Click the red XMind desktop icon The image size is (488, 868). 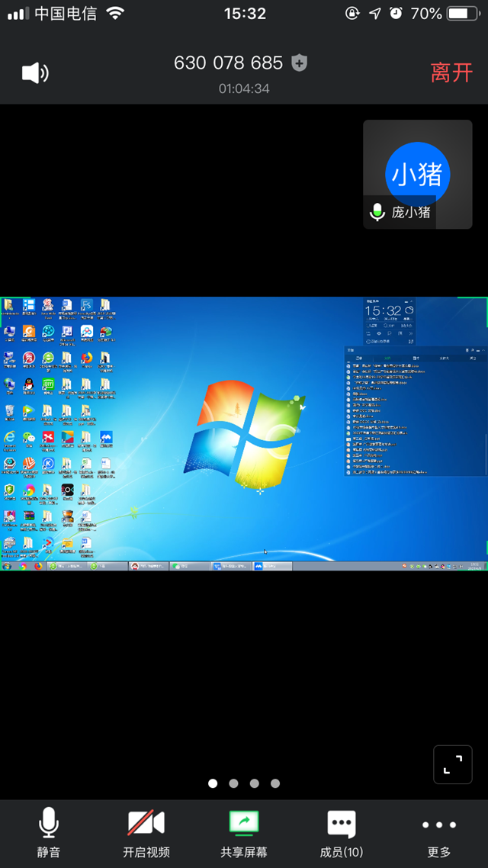[x=48, y=438]
